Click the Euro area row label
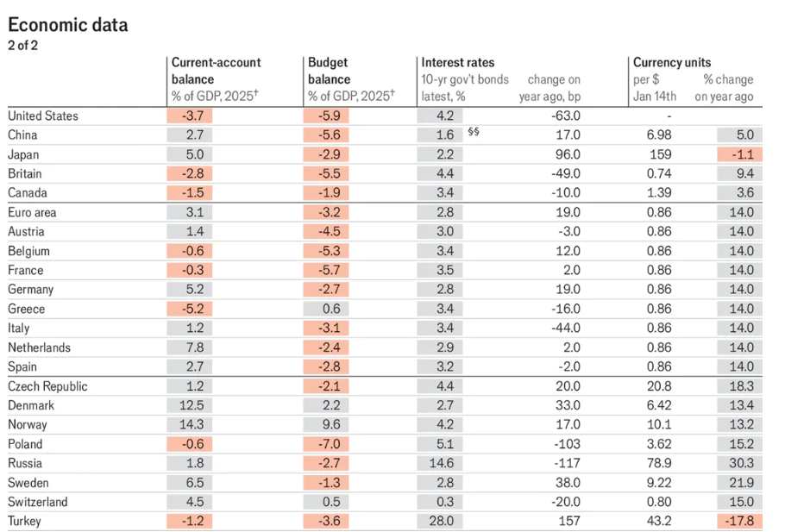The height and width of the screenshot is (532, 785). tap(32, 213)
